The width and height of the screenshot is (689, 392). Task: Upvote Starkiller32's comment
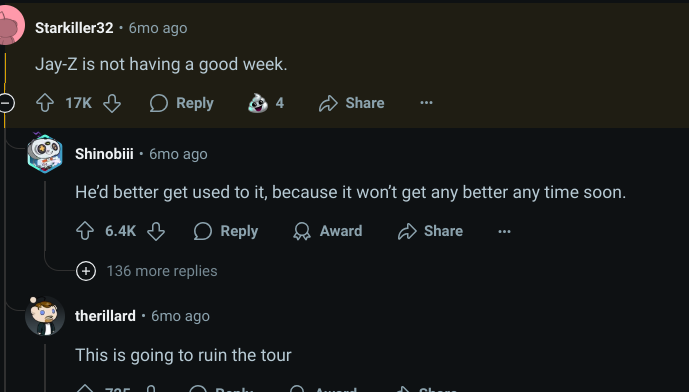pos(45,103)
